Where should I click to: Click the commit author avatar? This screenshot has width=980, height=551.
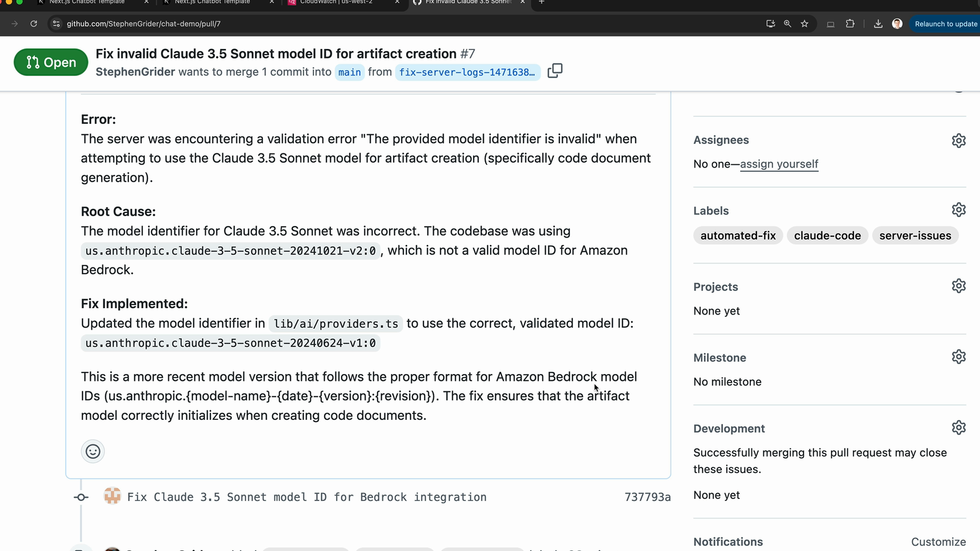tap(112, 496)
